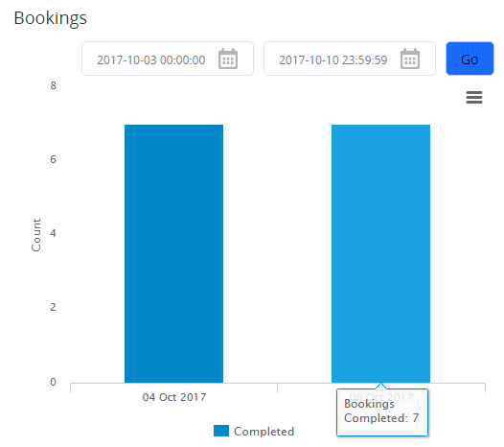The height and width of the screenshot is (447, 504).
Task: Open the end date calendar picker icon
Action: coord(410,59)
